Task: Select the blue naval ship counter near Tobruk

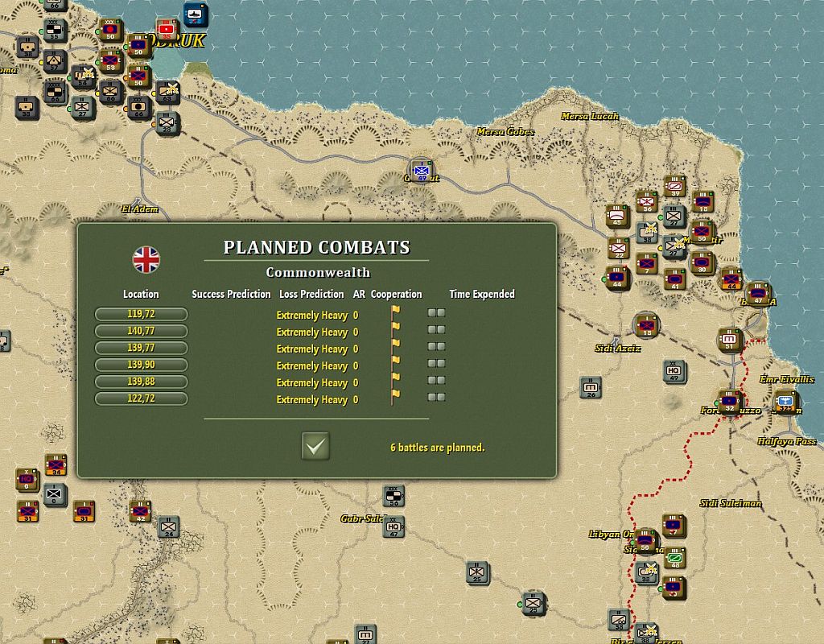Action: [196, 14]
